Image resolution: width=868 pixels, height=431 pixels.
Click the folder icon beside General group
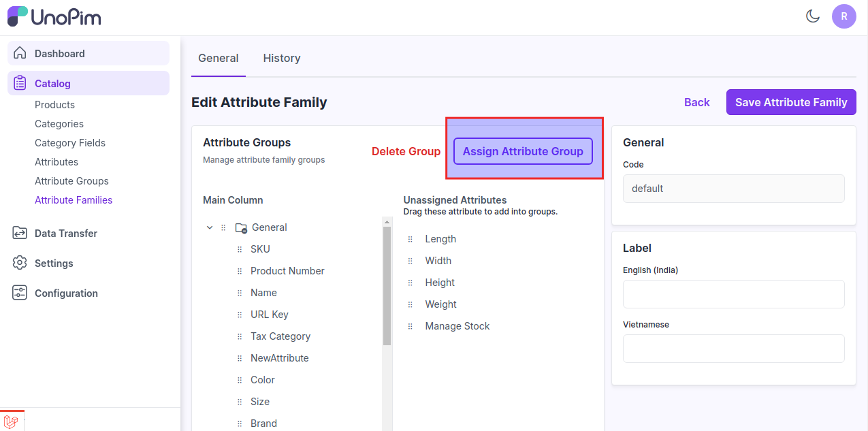point(240,227)
